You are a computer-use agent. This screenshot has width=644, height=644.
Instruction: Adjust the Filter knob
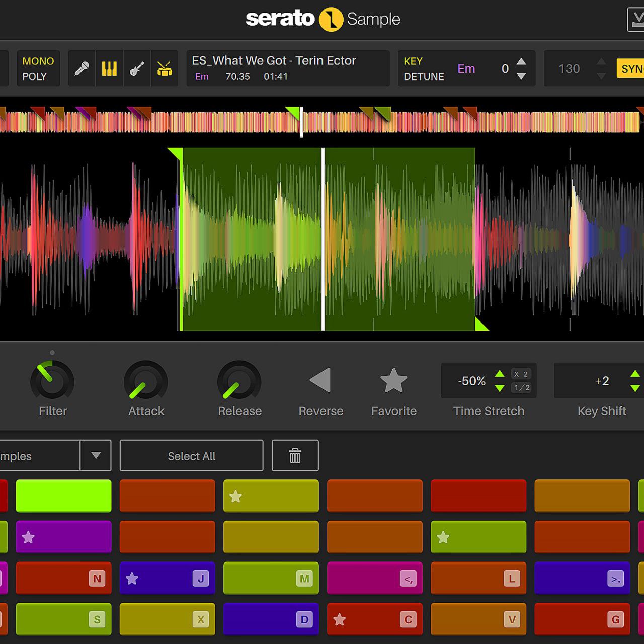coord(52,382)
